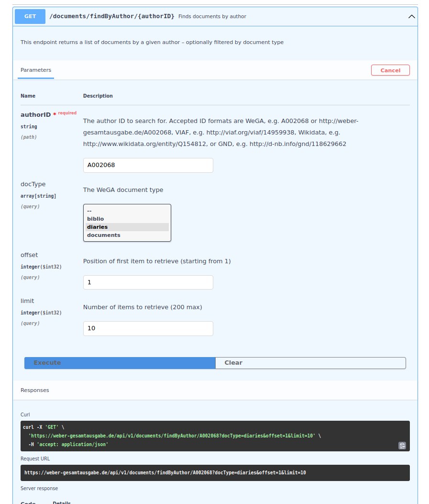Choose 'biblio' in the docType list

tap(127, 219)
